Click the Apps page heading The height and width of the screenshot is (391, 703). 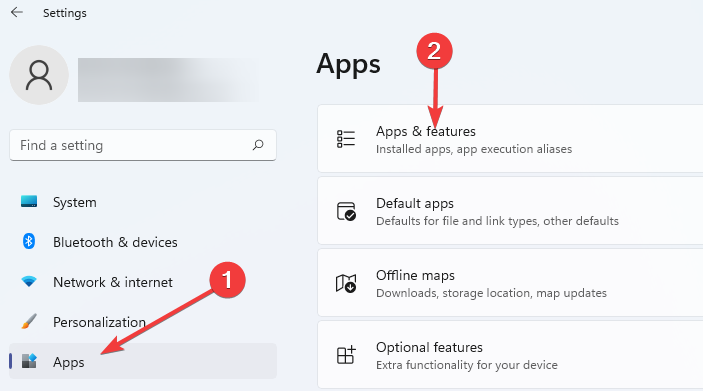click(348, 64)
